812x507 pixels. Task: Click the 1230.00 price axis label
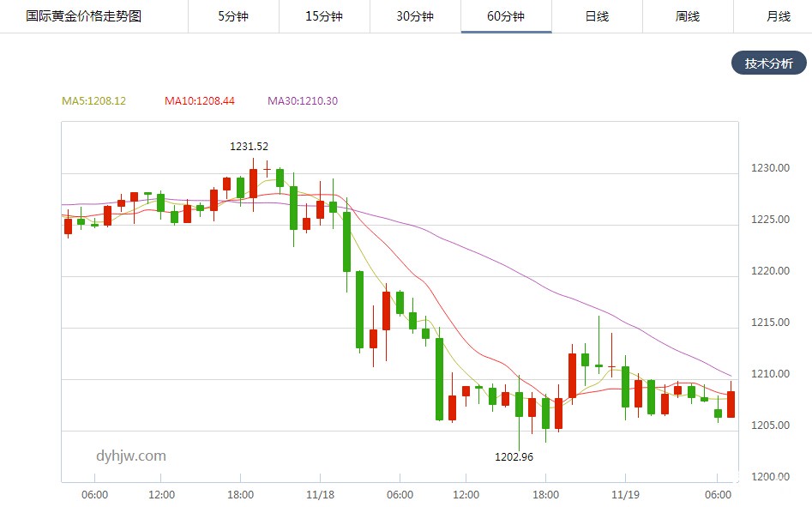point(771,168)
